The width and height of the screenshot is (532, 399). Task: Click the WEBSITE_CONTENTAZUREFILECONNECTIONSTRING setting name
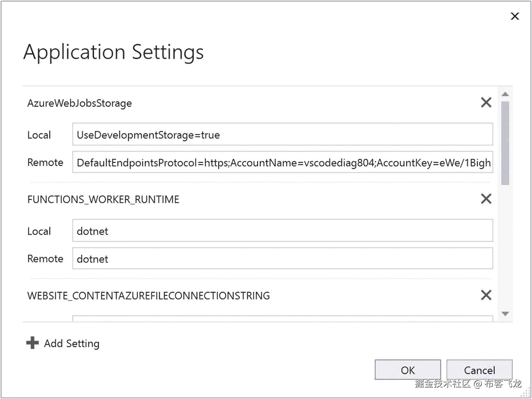click(x=149, y=296)
